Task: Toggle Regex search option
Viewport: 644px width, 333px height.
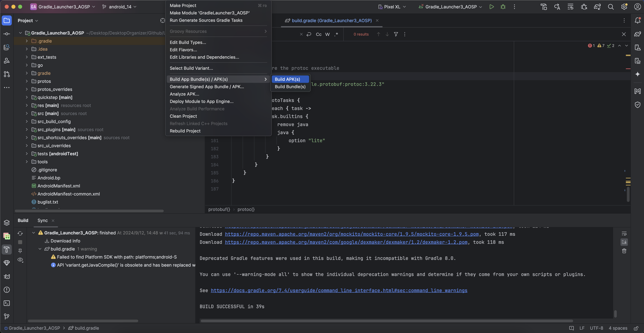Action: tap(336, 34)
